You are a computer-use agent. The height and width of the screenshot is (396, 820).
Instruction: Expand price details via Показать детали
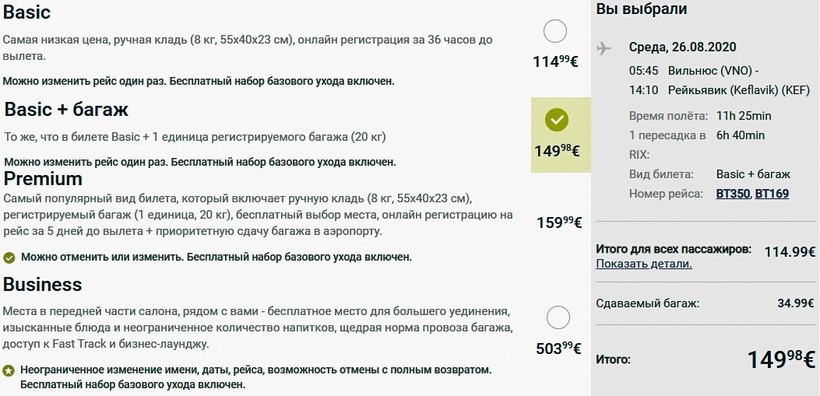coord(644,264)
